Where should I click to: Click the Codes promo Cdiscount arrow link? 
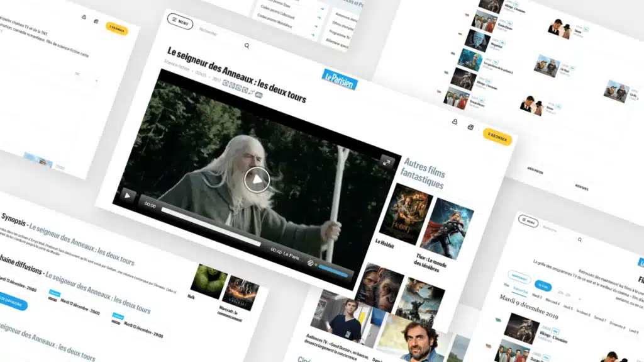click(x=316, y=26)
